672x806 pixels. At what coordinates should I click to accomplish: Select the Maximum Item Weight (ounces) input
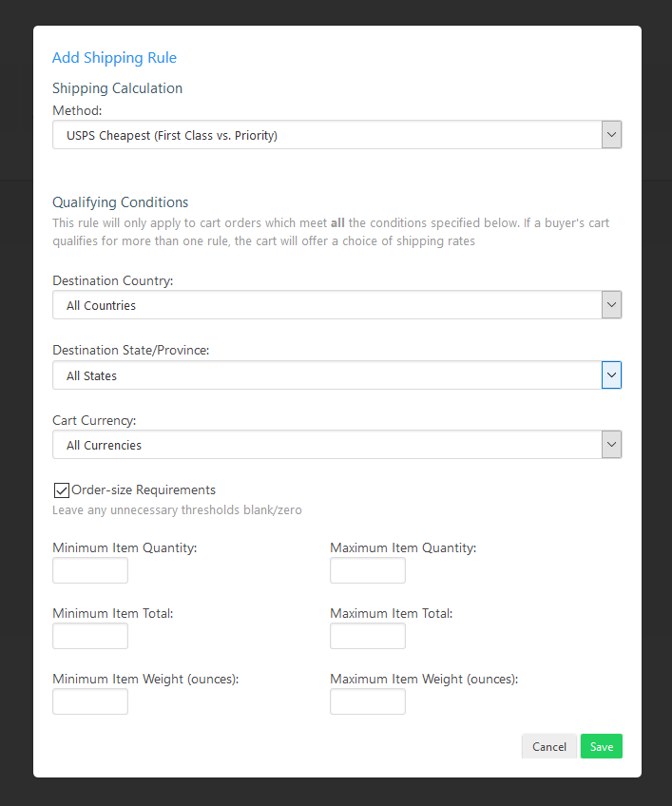(x=368, y=701)
